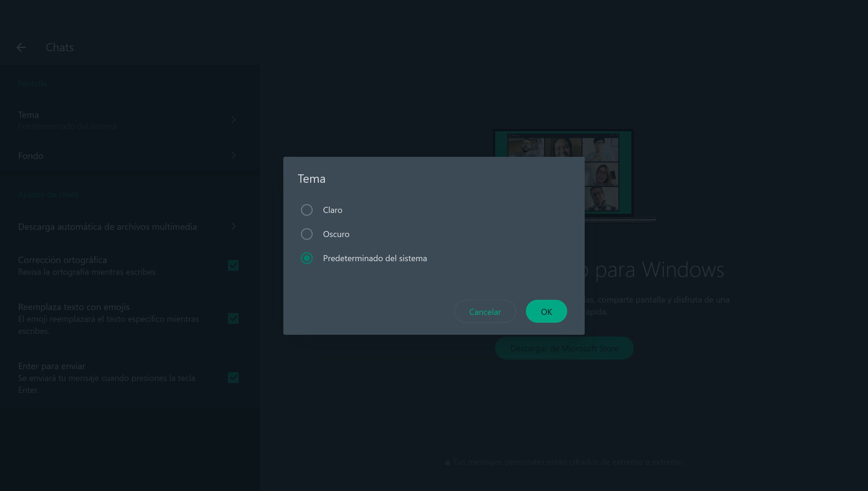Image resolution: width=868 pixels, height=491 pixels.
Task: Toggle Corrección ortográfica checkbox
Action: click(x=233, y=265)
